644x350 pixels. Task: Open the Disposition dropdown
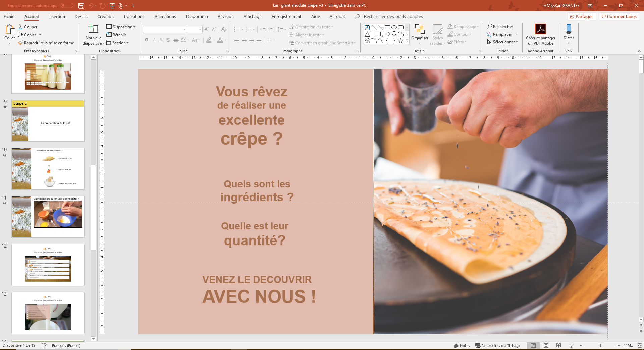point(121,27)
